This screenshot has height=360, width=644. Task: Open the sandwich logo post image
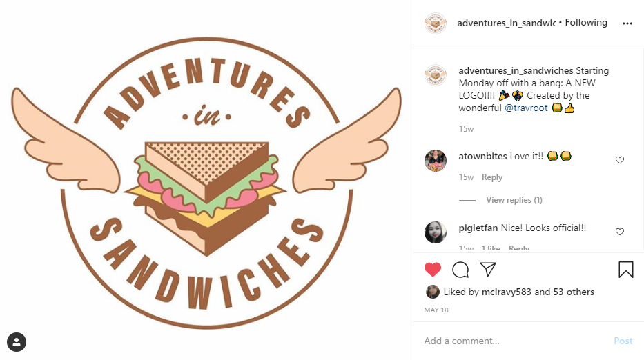(x=206, y=180)
